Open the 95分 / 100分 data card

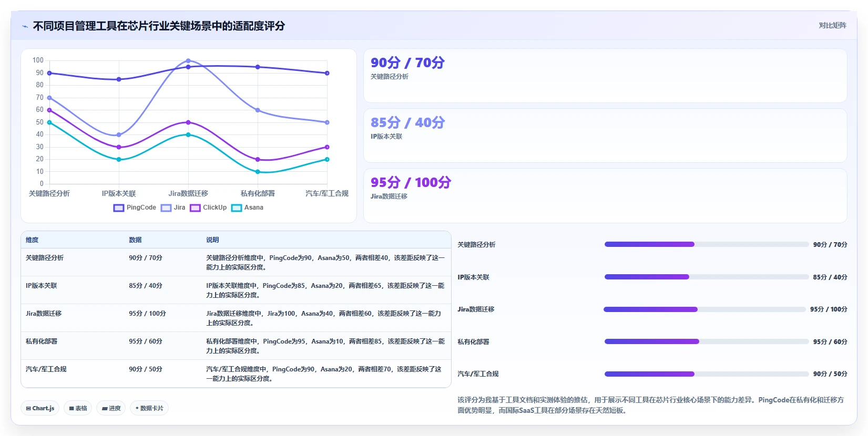605,195
